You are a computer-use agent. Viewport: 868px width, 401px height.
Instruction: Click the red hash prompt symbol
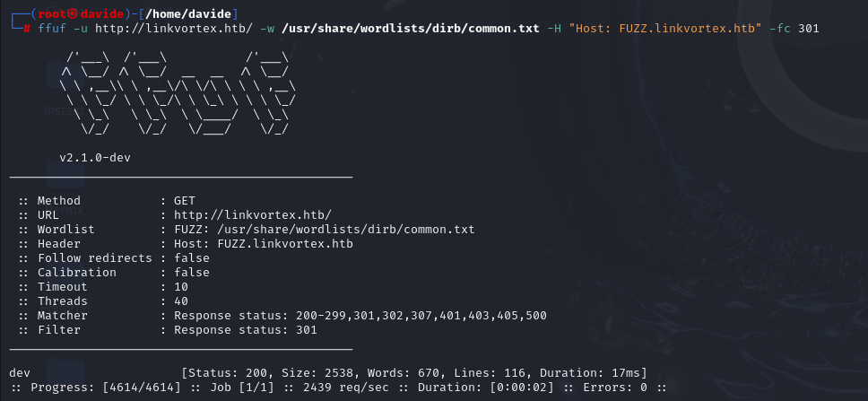27,28
